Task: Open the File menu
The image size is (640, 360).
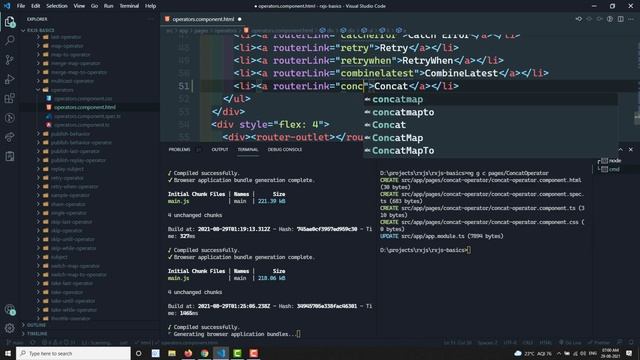Action: (x=21, y=6)
